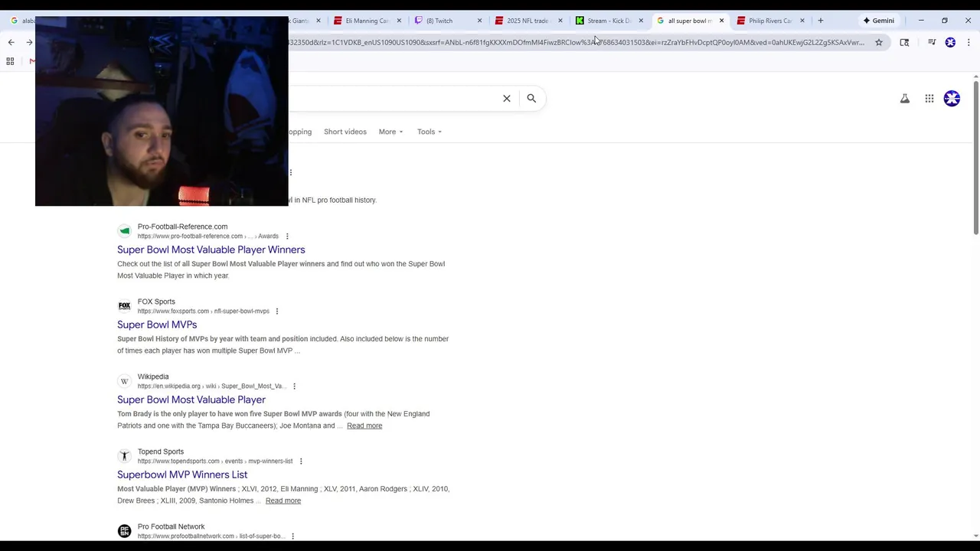Close the Eli Manning tab
980x551 pixels.
click(x=399, y=21)
